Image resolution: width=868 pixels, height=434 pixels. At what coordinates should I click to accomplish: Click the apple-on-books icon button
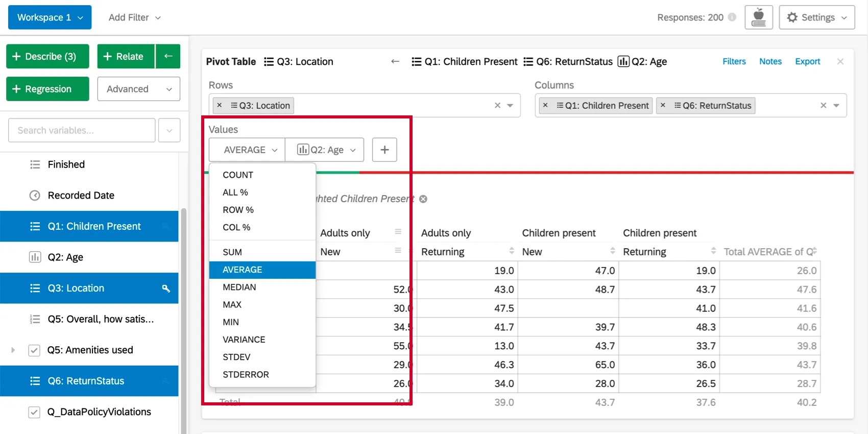758,17
